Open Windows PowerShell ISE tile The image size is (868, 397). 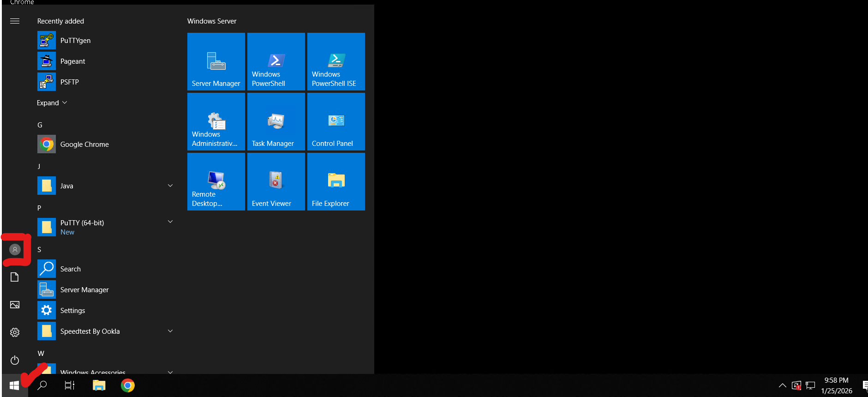(x=336, y=61)
